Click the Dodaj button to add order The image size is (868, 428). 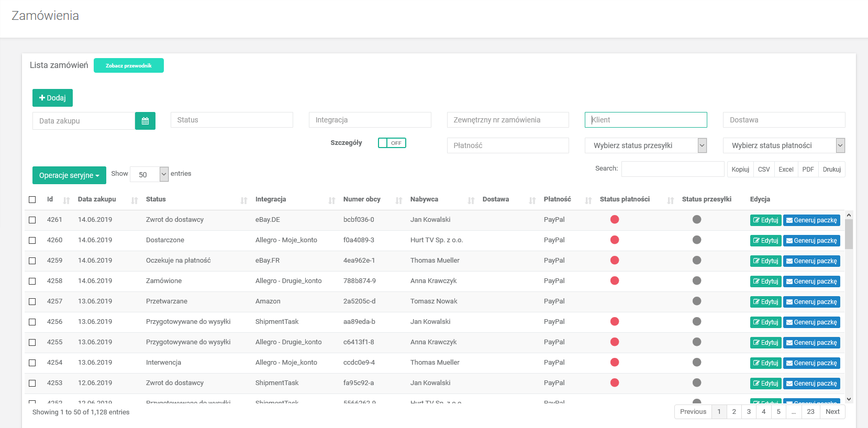point(52,98)
